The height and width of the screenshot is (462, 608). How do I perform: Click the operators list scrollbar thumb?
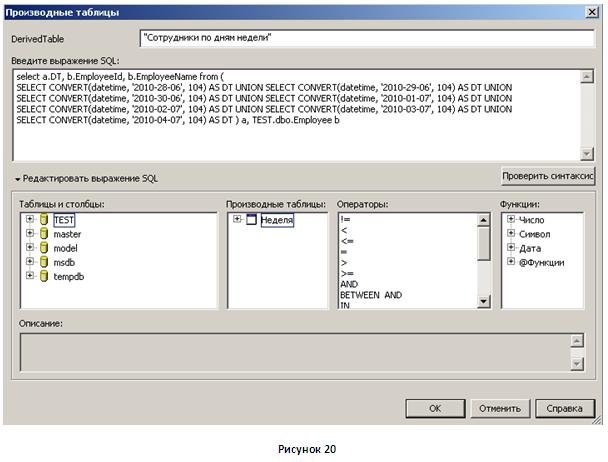tap(483, 244)
